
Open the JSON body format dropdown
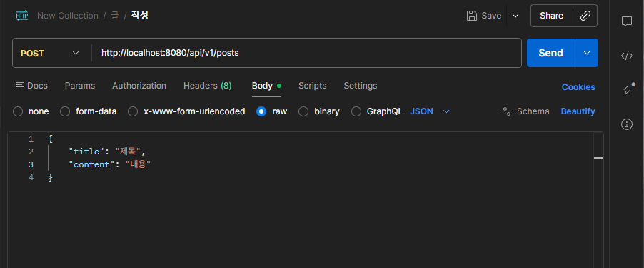point(430,111)
